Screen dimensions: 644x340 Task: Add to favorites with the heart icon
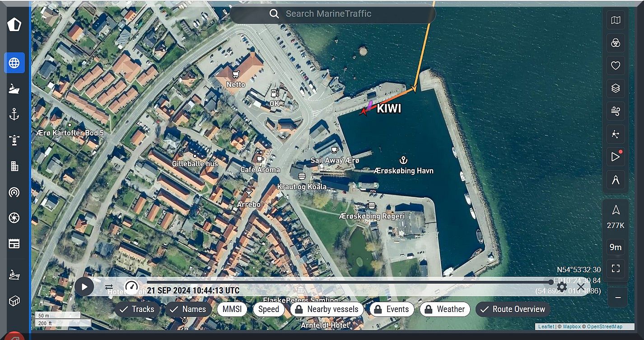616,65
